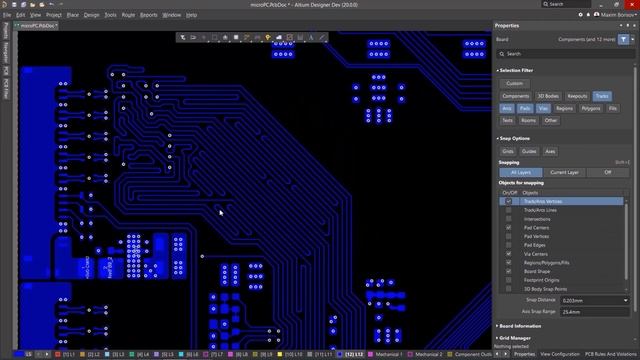640x360 pixels.
Task: Open the View Configuration panel tab
Action: pyautogui.click(x=560, y=354)
